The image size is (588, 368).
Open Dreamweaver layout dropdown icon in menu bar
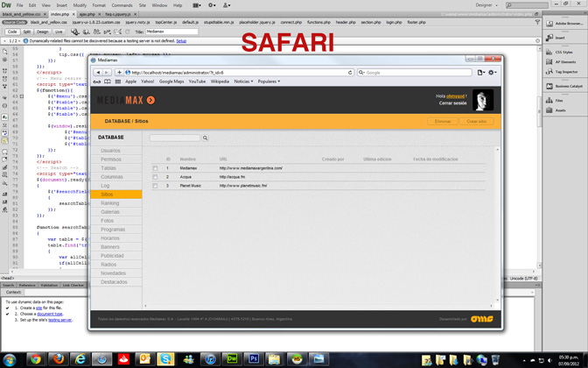(x=197, y=5)
